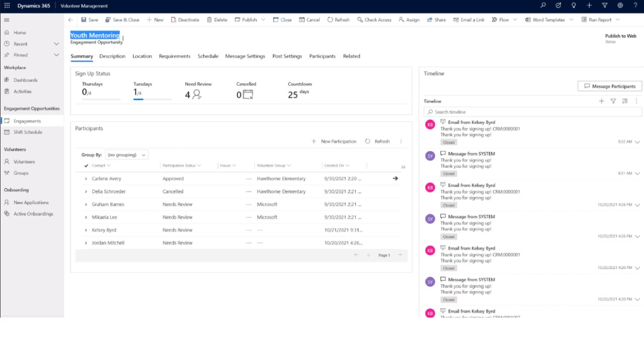Image resolution: width=644 pixels, height=362 pixels.
Task: Sort by the Contact column header
Action: click(101, 165)
